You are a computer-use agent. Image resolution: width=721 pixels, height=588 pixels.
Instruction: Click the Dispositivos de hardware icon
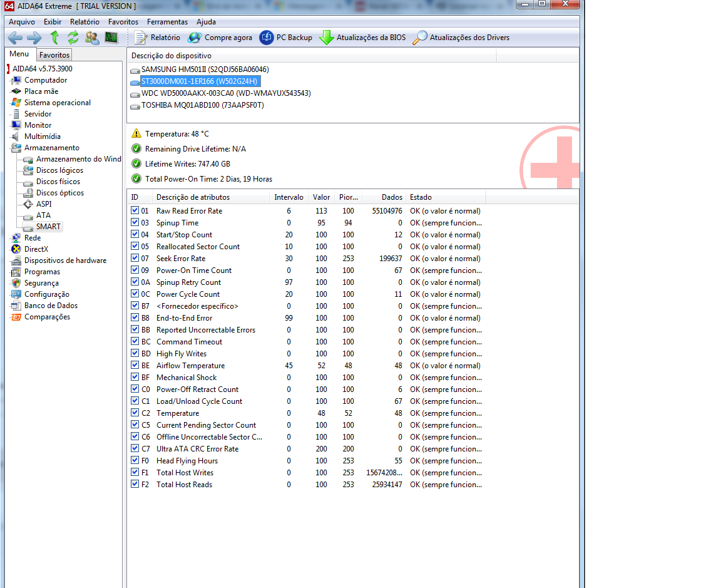tap(16, 260)
